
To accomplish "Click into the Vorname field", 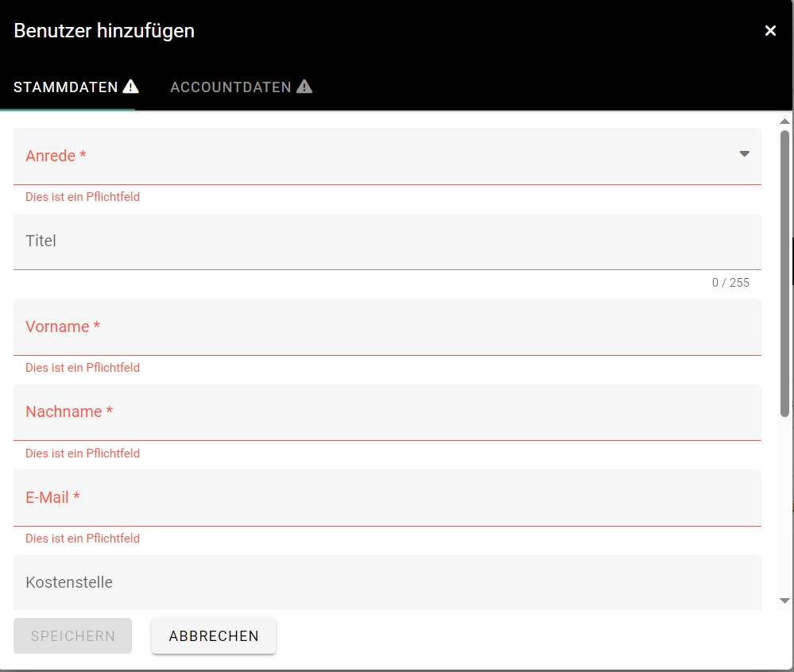I will point(386,327).
